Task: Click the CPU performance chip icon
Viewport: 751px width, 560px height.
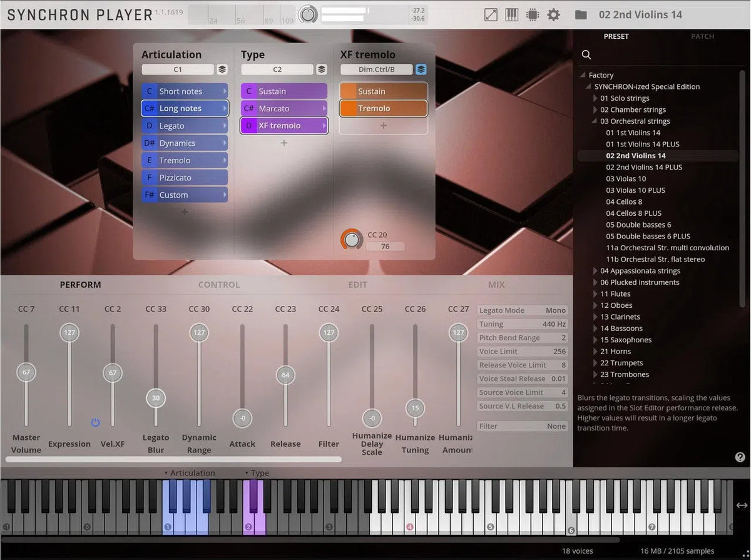Action: point(533,14)
